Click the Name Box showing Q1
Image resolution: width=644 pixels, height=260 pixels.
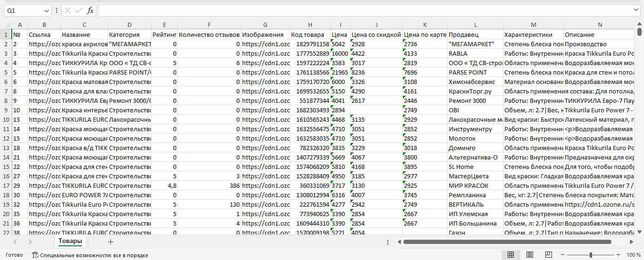24,10
